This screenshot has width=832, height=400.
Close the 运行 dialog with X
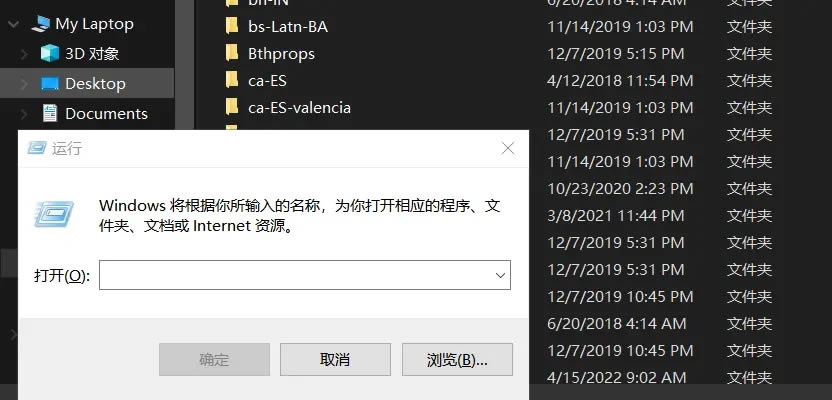[508, 149]
